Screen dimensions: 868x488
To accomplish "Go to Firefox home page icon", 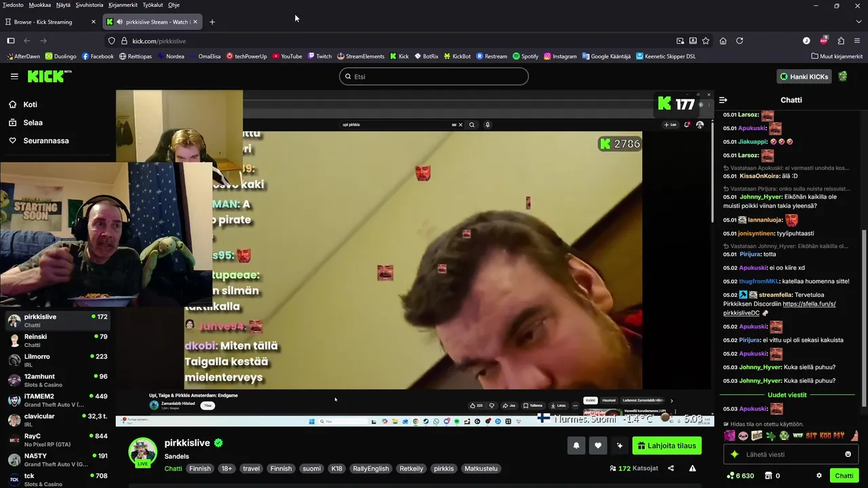I will pyautogui.click(x=723, y=41).
